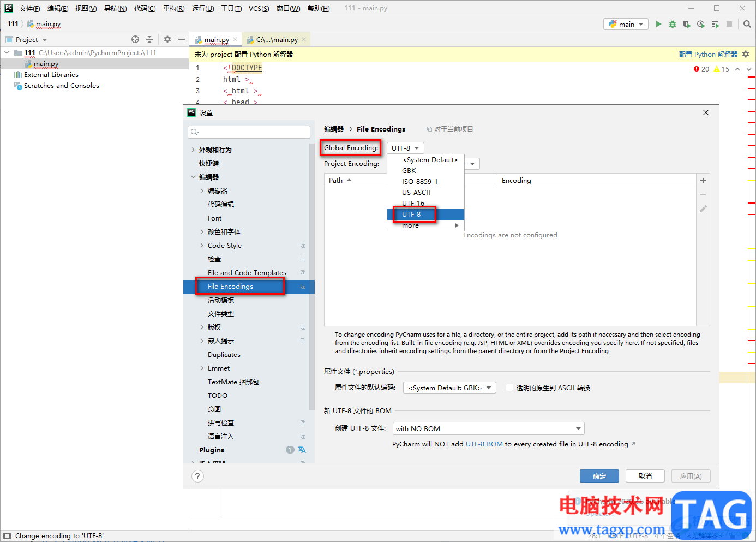Image resolution: width=756 pixels, height=542 pixels.
Task: Collapse the 111 project root folder
Action: [x=7, y=53]
